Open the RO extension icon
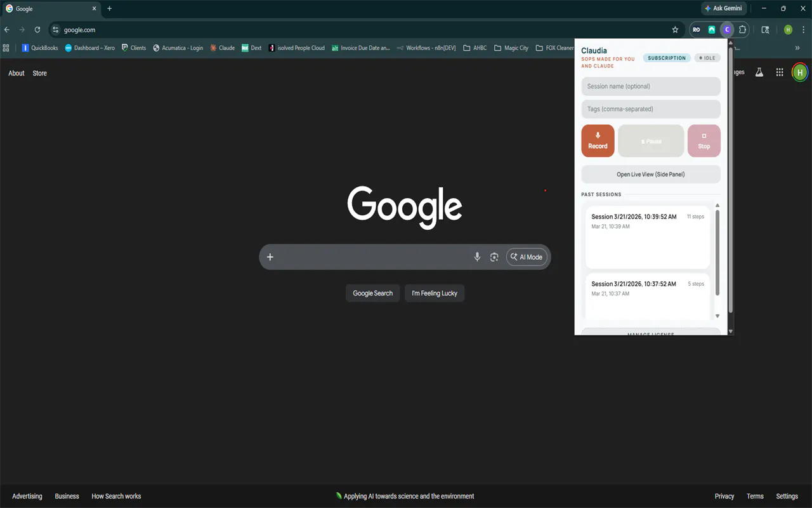The width and height of the screenshot is (812, 508). tap(697, 30)
